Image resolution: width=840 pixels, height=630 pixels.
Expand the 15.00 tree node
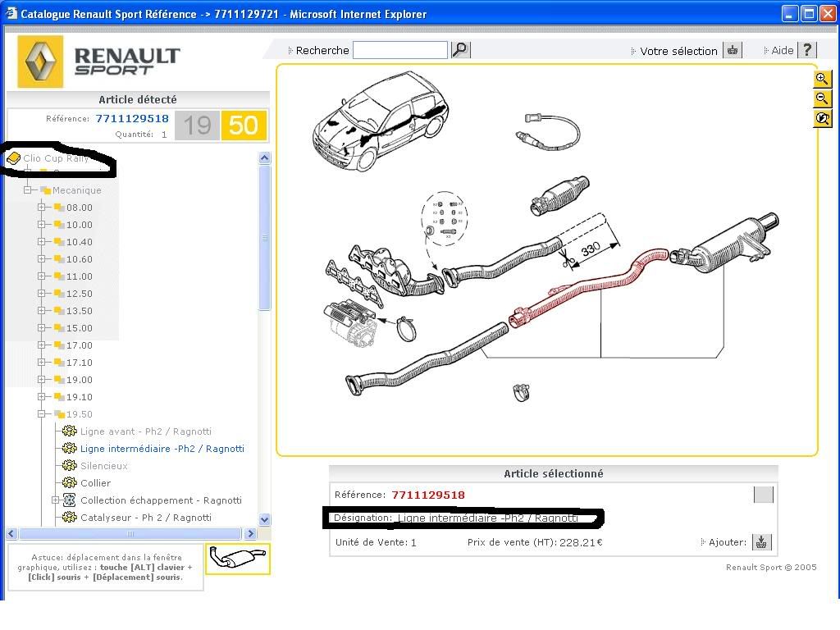(41, 328)
